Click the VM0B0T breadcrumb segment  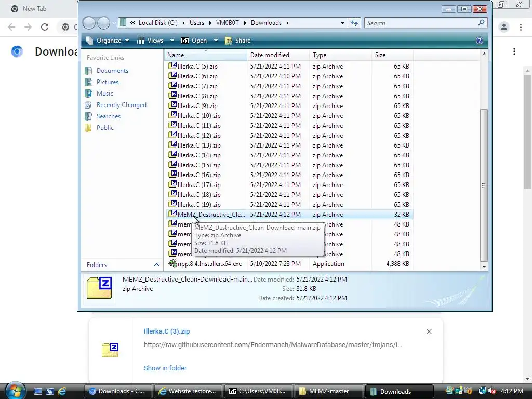point(228,23)
